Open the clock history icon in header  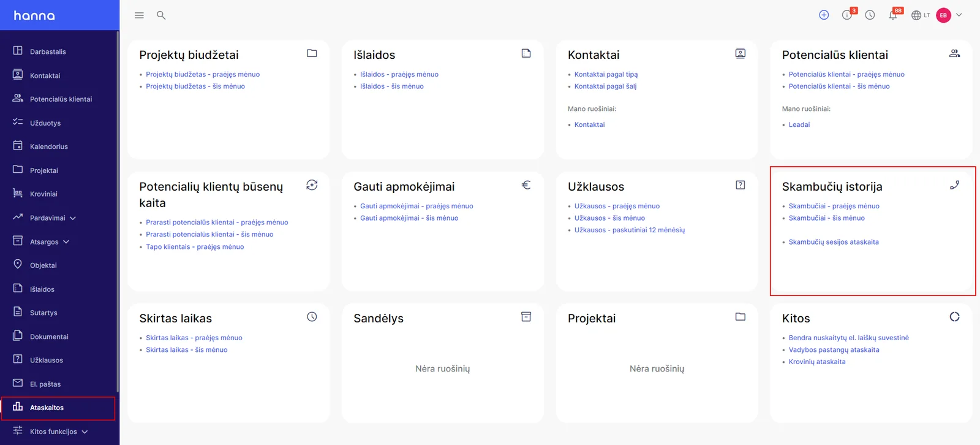click(x=870, y=15)
